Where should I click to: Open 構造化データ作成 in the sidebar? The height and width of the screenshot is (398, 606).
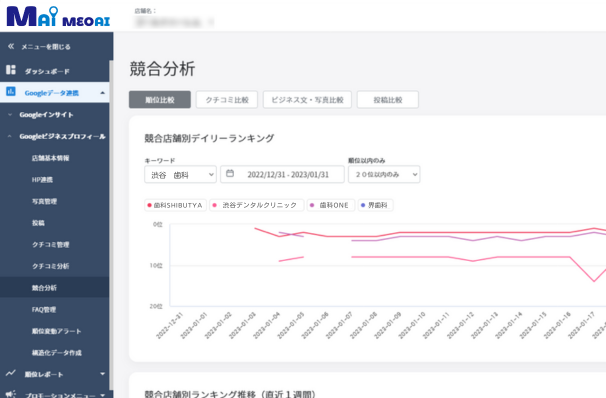tap(56, 353)
